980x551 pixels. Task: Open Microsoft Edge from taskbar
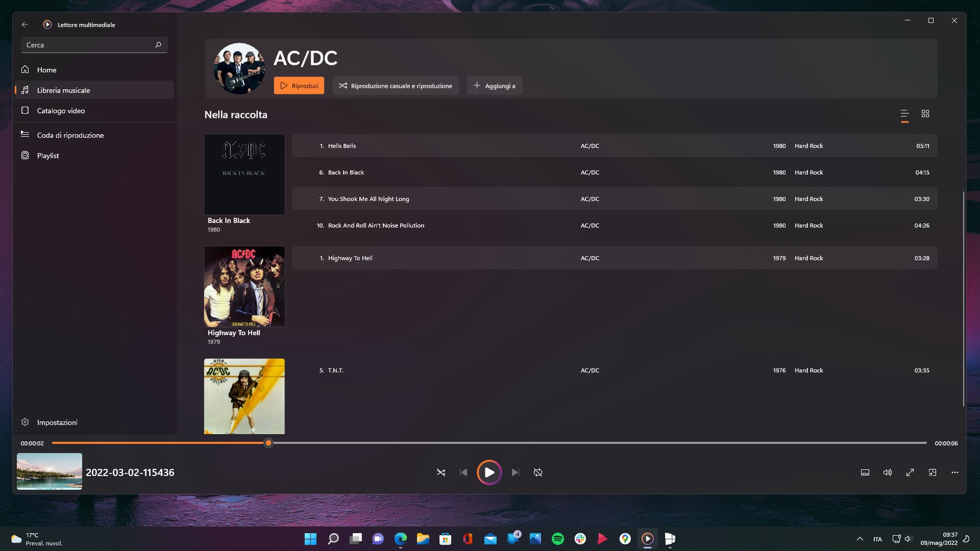pos(401,539)
